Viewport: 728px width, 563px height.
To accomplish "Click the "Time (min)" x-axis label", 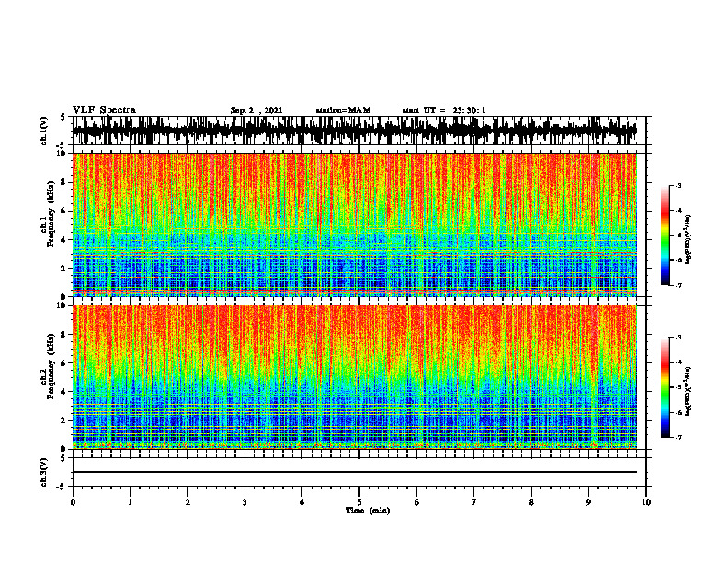I will (x=368, y=511).
